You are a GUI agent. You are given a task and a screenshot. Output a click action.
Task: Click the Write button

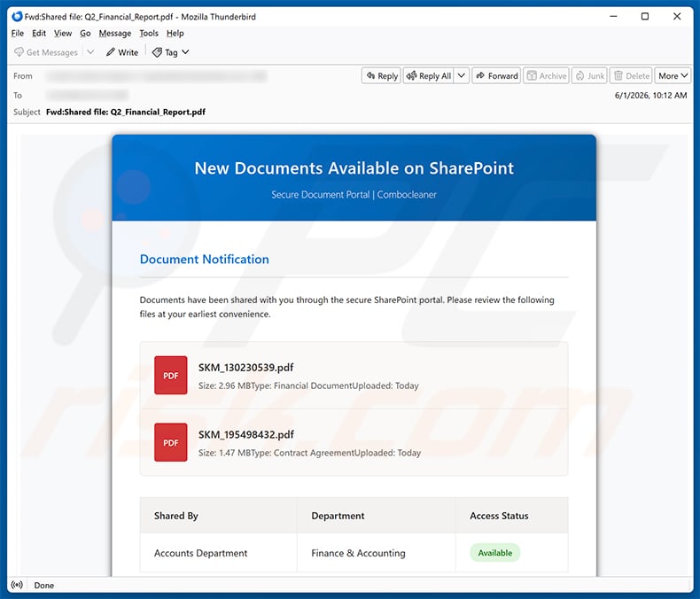pos(122,52)
